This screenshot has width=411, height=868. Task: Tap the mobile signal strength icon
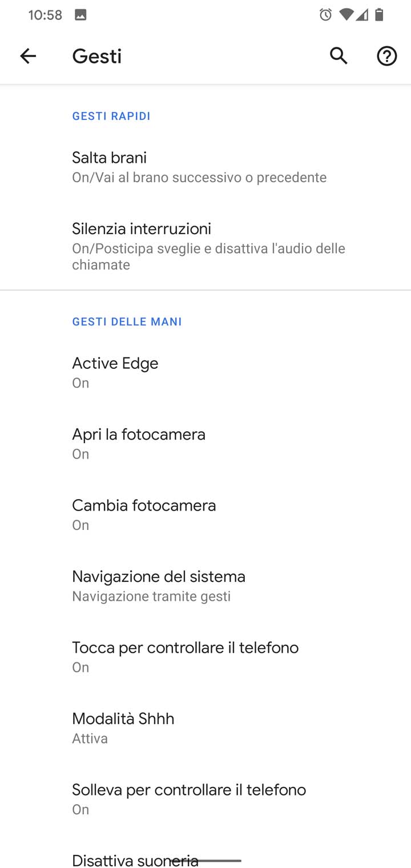click(362, 15)
